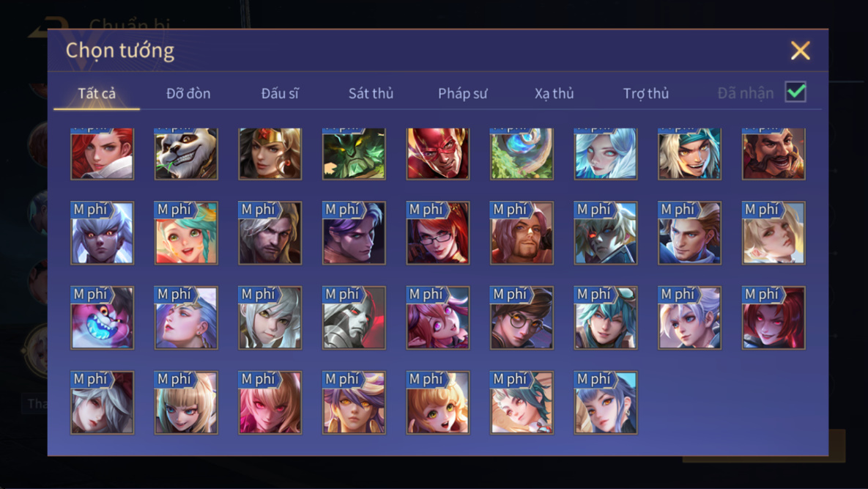868x489 pixels.
Task: Select the boy with round glasses
Action: (x=522, y=317)
